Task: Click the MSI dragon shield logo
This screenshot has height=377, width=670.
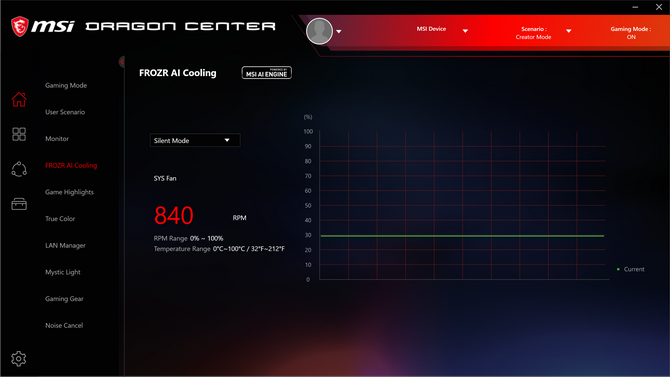Action: click(20, 27)
